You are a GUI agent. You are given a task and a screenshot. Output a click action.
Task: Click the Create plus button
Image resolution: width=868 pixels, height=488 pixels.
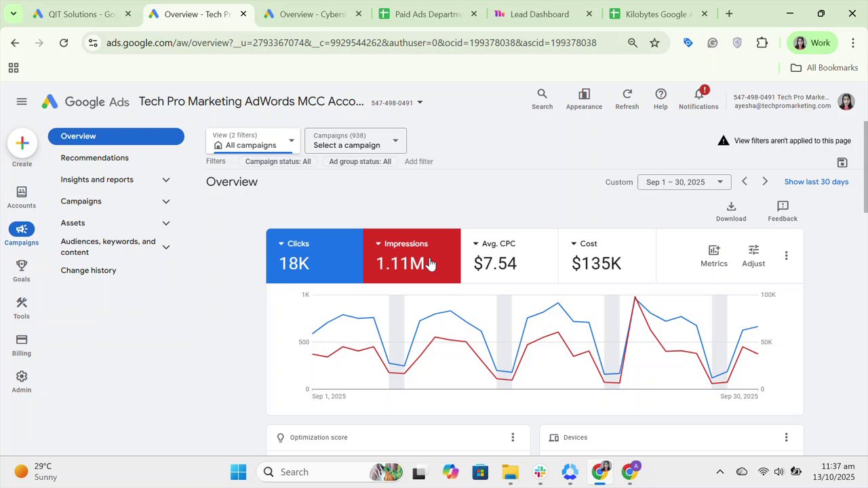tap(22, 143)
